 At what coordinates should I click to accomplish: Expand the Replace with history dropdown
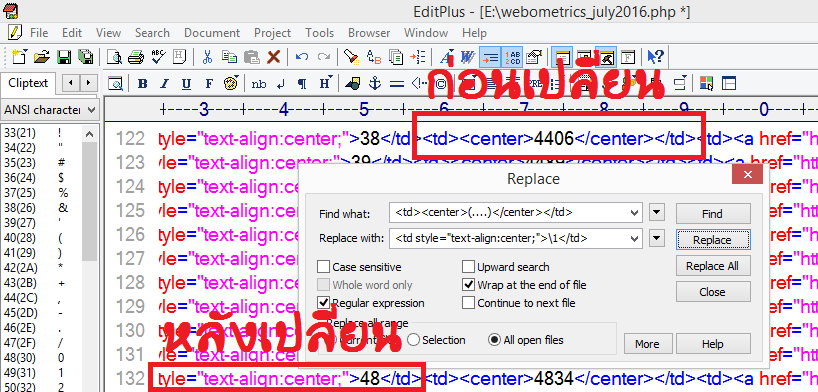click(x=634, y=239)
